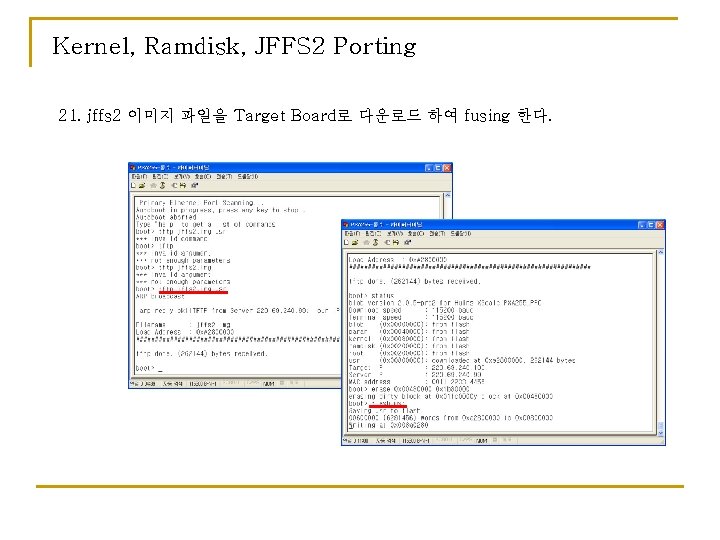Maximize the back HyperTerminal window
The image size is (720, 540).
tap(438, 168)
